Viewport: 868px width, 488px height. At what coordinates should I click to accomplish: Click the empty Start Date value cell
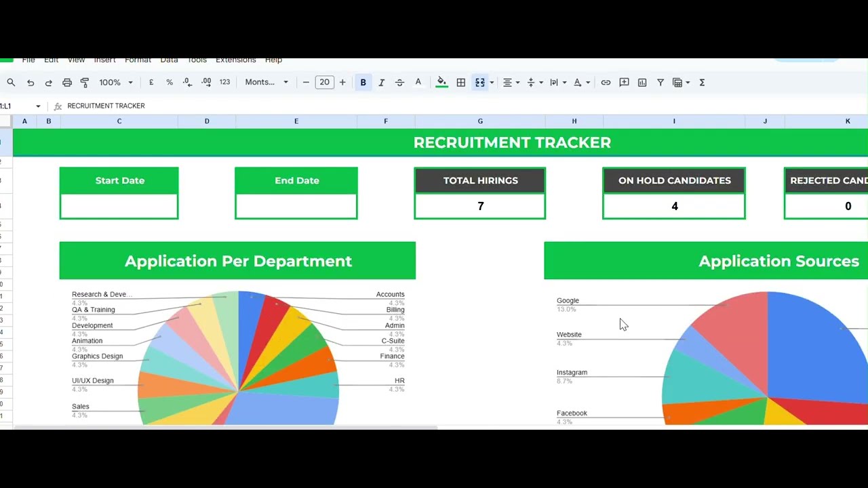119,206
